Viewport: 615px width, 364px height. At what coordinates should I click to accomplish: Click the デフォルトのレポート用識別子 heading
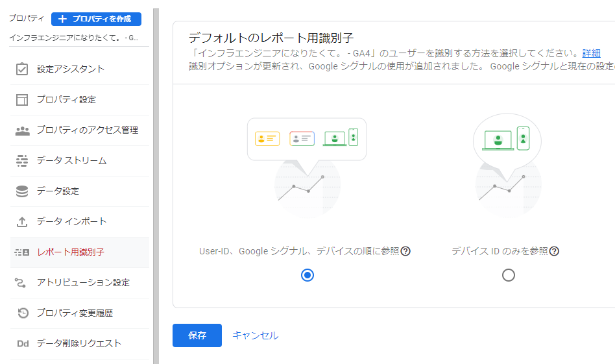tap(271, 38)
